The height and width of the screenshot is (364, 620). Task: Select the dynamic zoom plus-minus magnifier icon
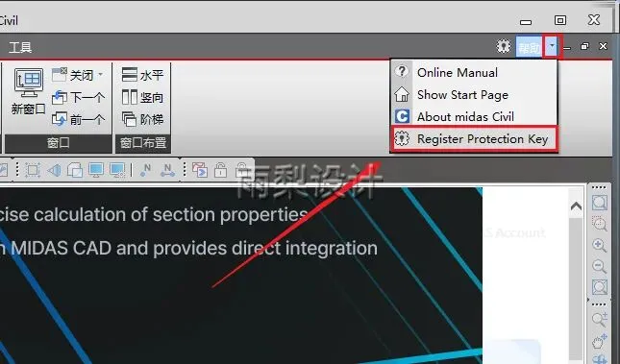click(x=600, y=319)
